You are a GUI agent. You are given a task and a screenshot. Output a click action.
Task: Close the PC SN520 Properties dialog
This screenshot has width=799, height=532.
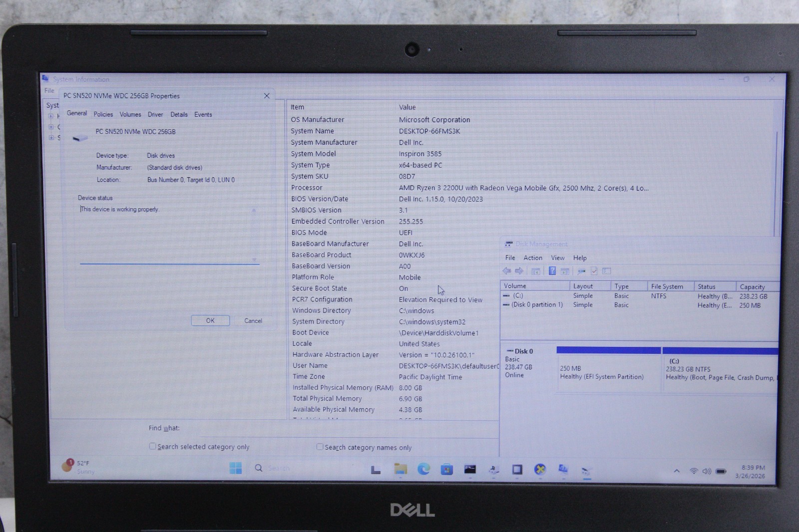[x=267, y=95]
